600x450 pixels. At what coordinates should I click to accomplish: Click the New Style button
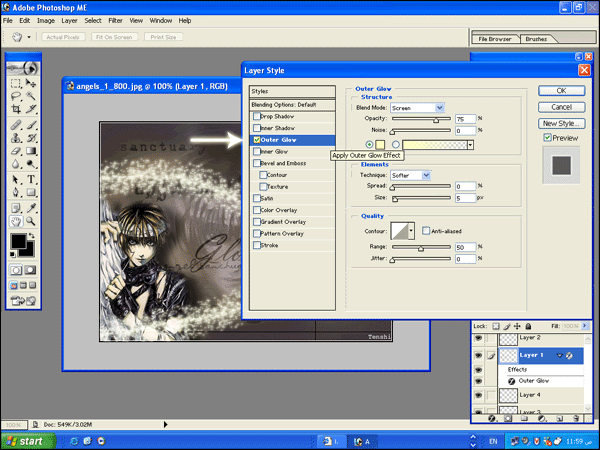(x=561, y=123)
